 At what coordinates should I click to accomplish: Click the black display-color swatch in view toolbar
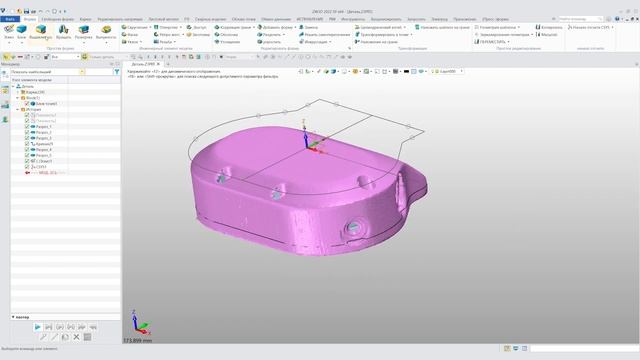pos(406,71)
